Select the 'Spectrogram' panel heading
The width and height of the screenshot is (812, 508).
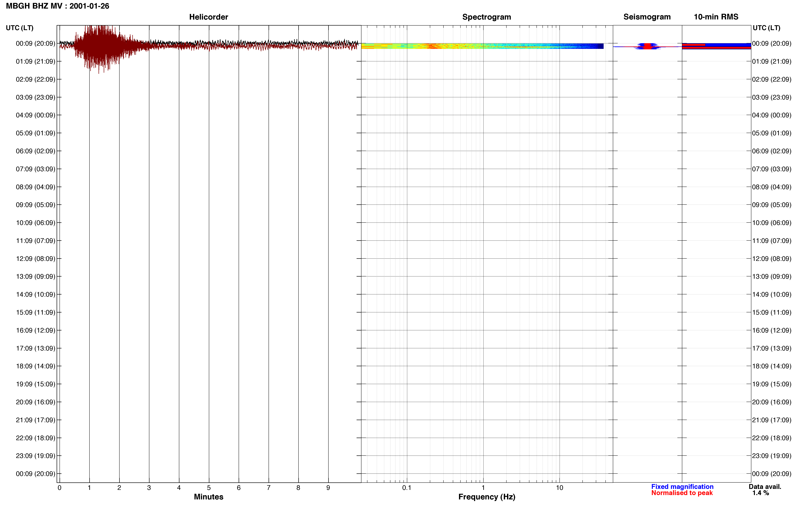coord(487,17)
